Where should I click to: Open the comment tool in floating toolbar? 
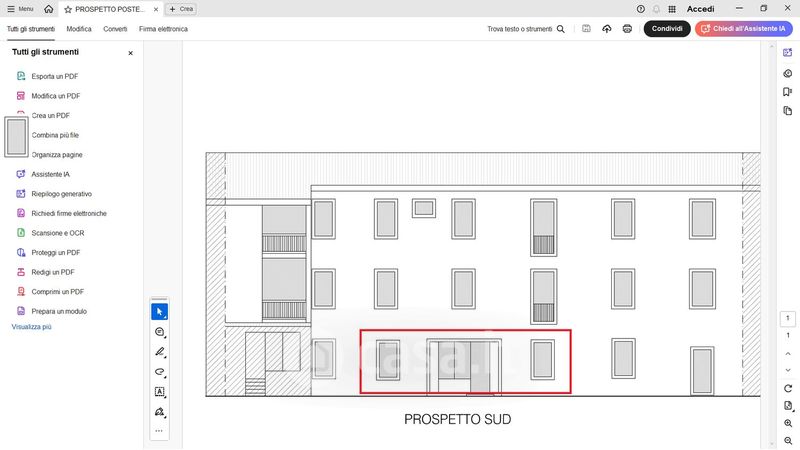point(159,332)
